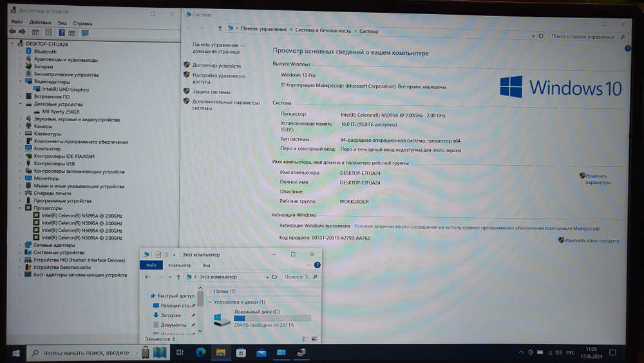Viewport: 644px width, 363px height.
Task: Open Настройка удаленного доступа link
Action: click(x=218, y=79)
